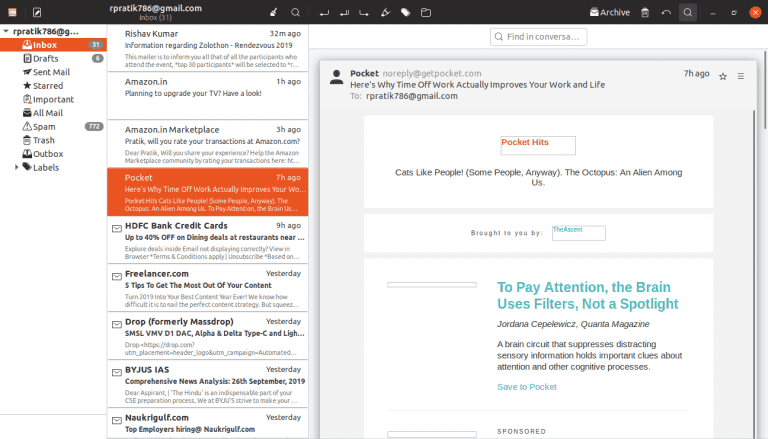The image size is (768, 439).
Task: Click envelope icon on Naukrigulf.com row
Action: 117,420
